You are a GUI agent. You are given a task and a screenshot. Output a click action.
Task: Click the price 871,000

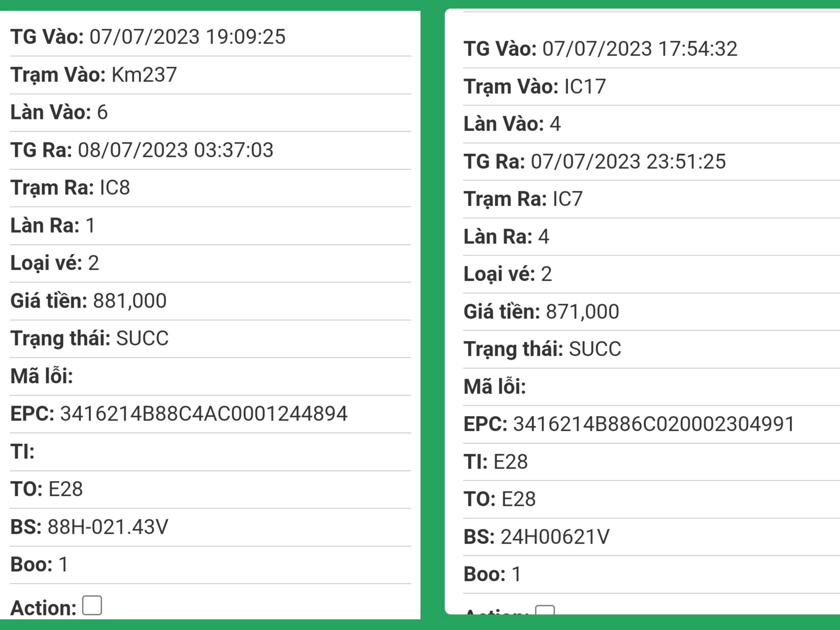point(582,312)
